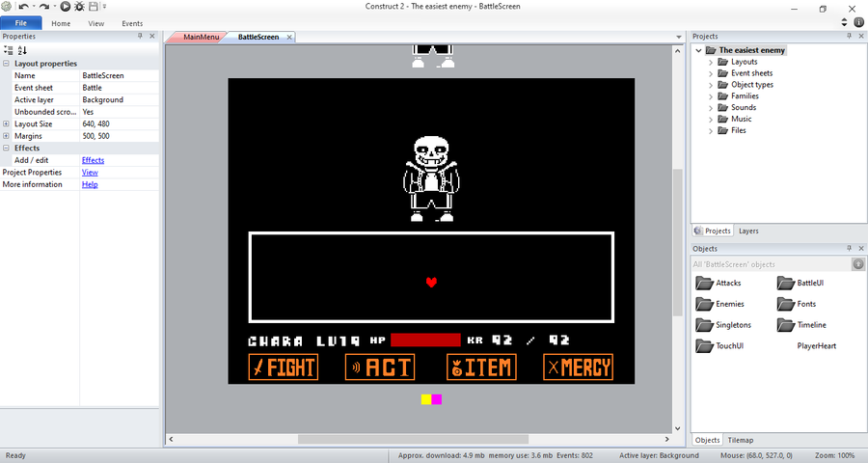Expand the Event sheets folder

711,73
